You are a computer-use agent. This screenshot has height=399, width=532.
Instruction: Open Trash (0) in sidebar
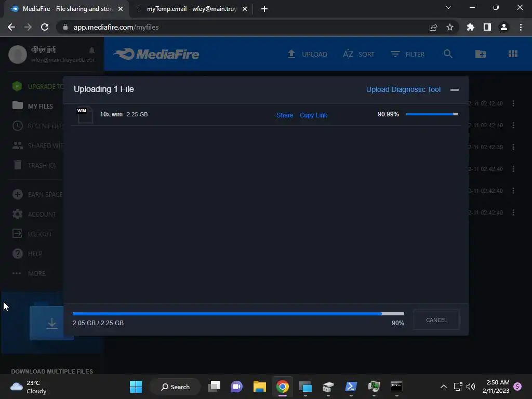[34, 165]
